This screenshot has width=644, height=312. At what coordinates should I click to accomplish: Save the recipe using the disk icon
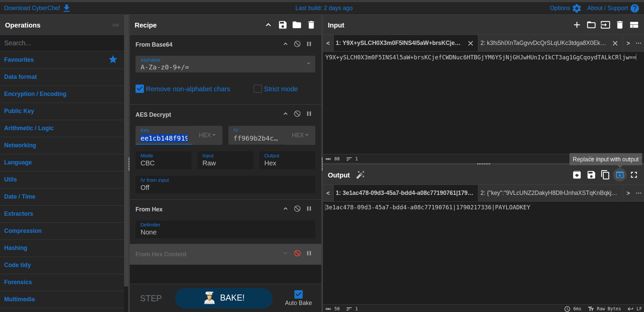pos(283,25)
